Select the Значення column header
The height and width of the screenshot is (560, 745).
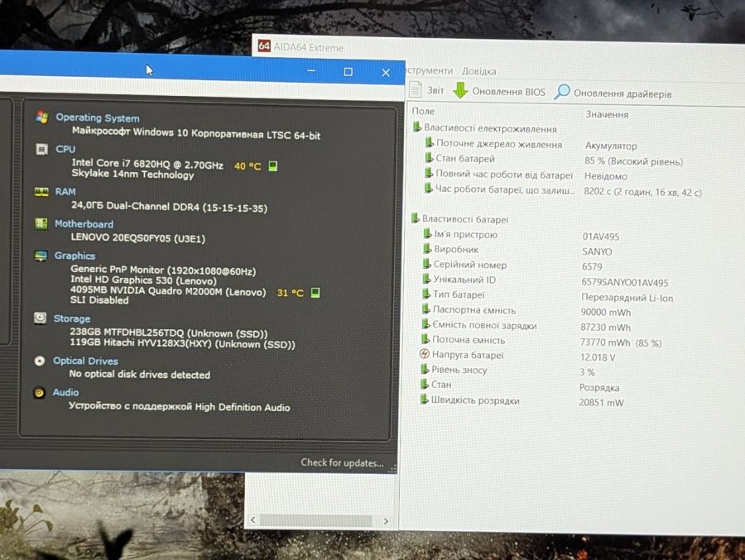(x=607, y=114)
